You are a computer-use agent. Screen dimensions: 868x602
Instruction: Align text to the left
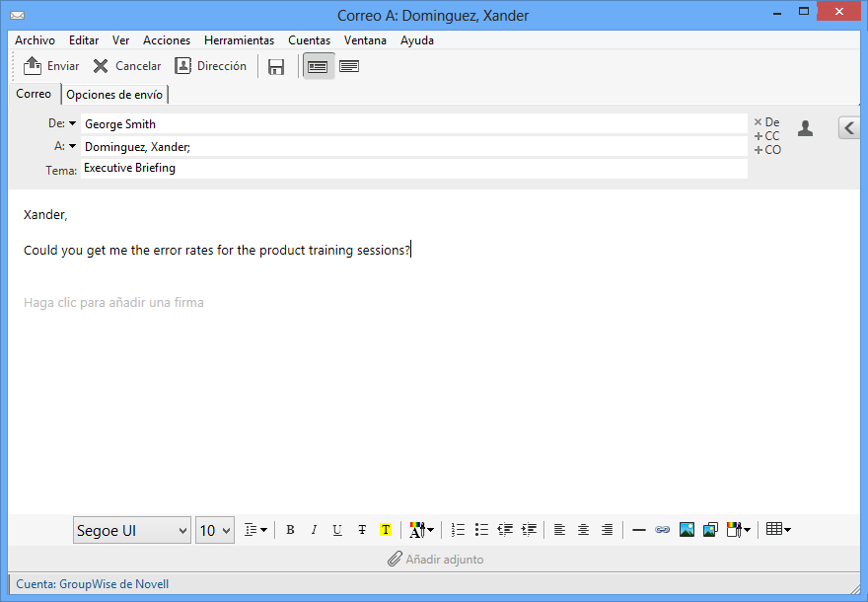point(559,530)
